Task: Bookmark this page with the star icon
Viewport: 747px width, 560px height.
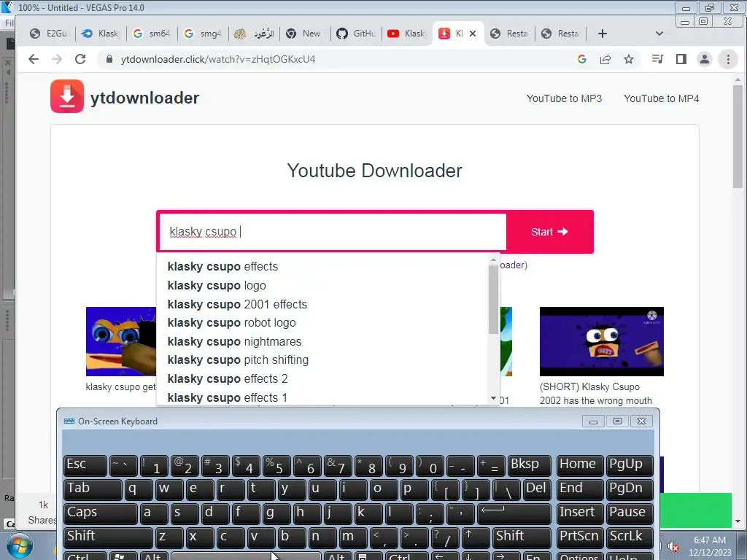Action: pyautogui.click(x=629, y=59)
